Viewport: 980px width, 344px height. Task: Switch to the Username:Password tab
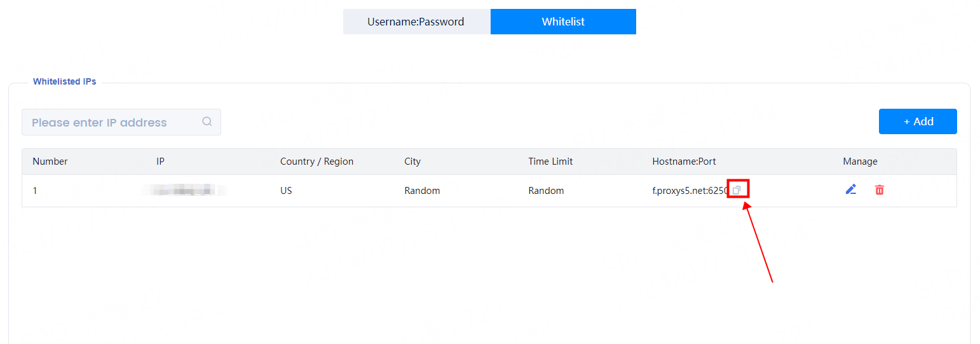(416, 22)
